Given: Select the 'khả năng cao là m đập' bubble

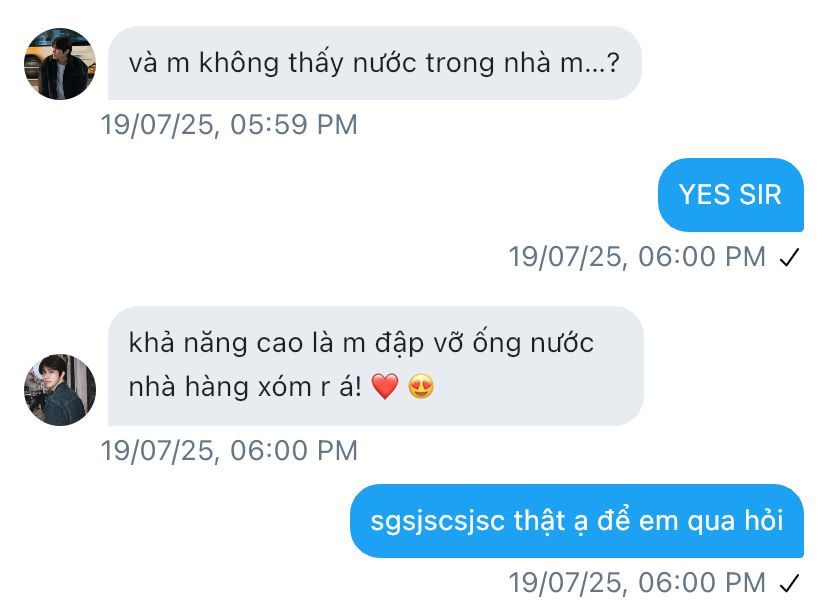Looking at the screenshot, I should point(375,366).
